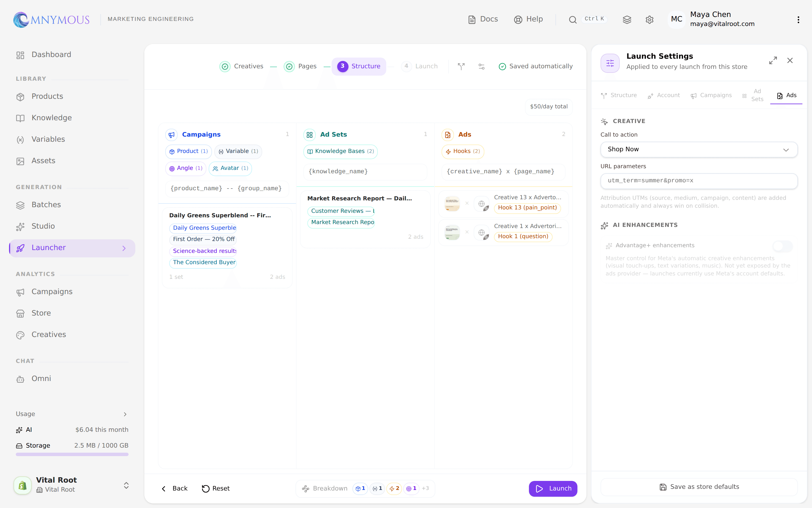Click Save as store defaults

(x=699, y=487)
